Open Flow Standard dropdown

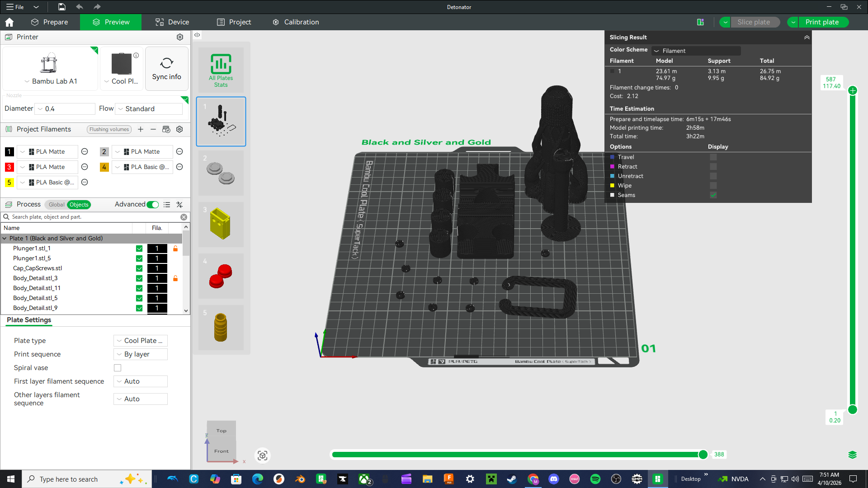point(149,109)
